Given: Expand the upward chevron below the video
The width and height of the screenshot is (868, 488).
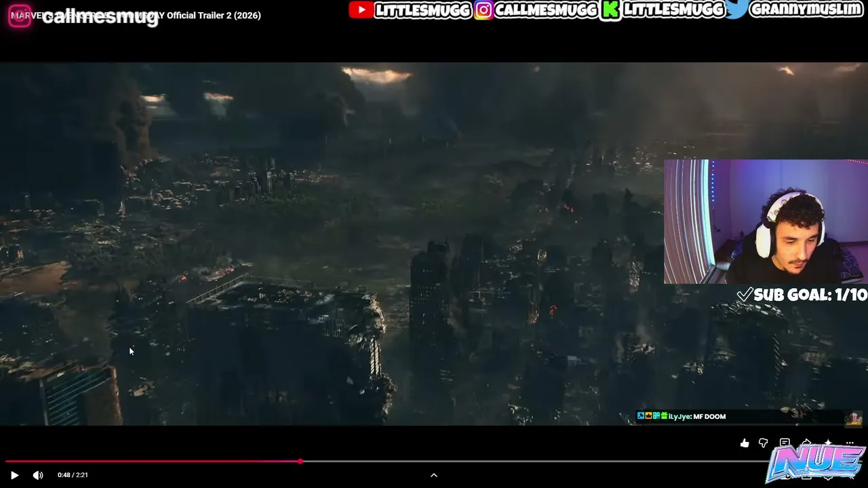Looking at the screenshot, I should click(x=434, y=475).
